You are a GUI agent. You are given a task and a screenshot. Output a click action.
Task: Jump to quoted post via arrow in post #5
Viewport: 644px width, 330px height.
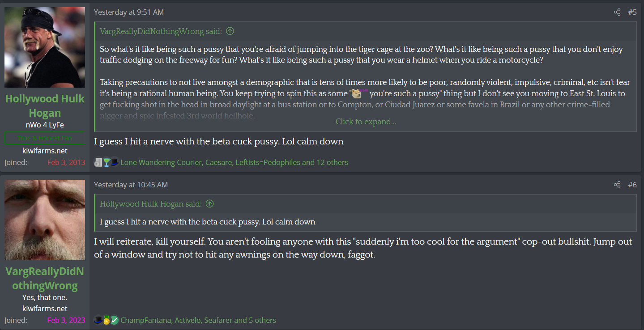(230, 31)
